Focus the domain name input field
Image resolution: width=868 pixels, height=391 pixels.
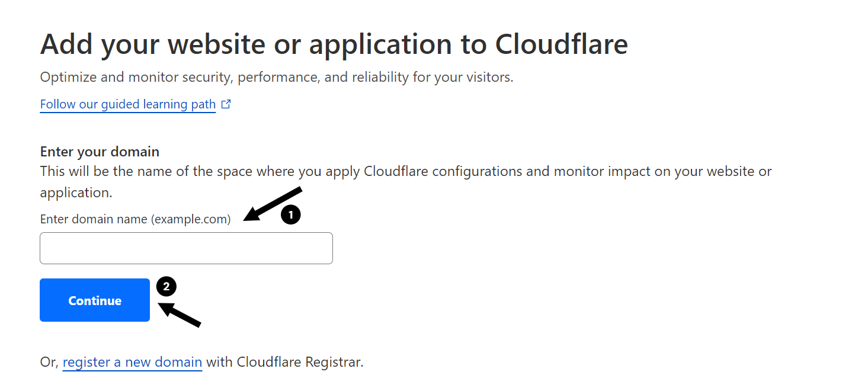(x=186, y=248)
